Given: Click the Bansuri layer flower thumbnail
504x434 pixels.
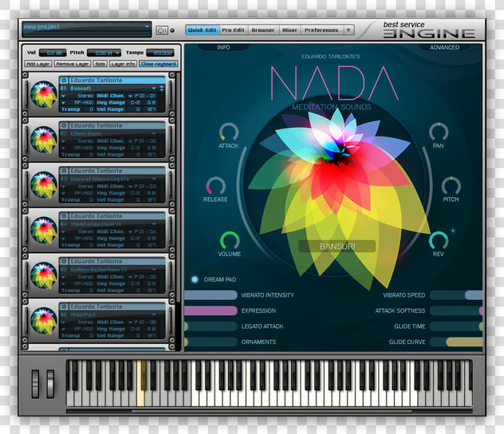Looking at the screenshot, I should tap(43, 95).
